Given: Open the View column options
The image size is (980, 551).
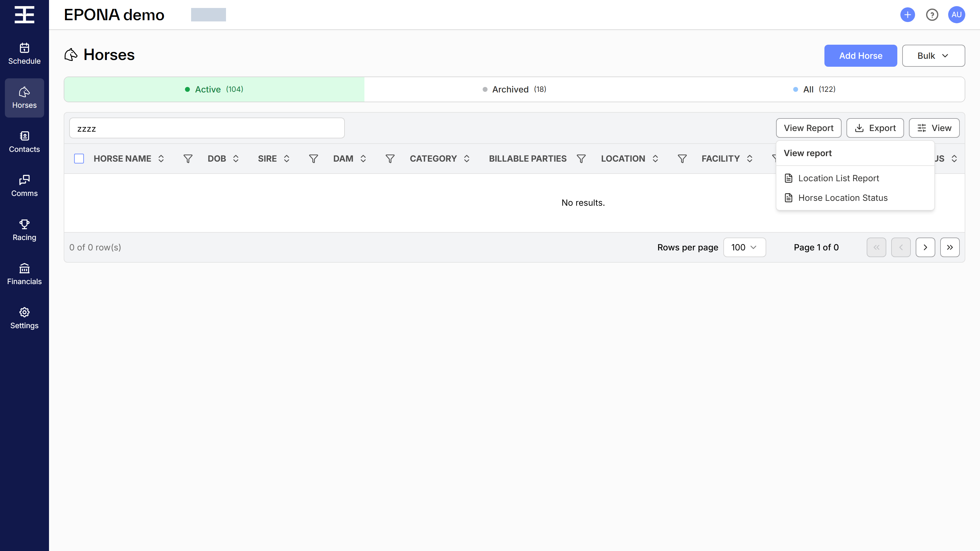Looking at the screenshot, I should point(934,128).
